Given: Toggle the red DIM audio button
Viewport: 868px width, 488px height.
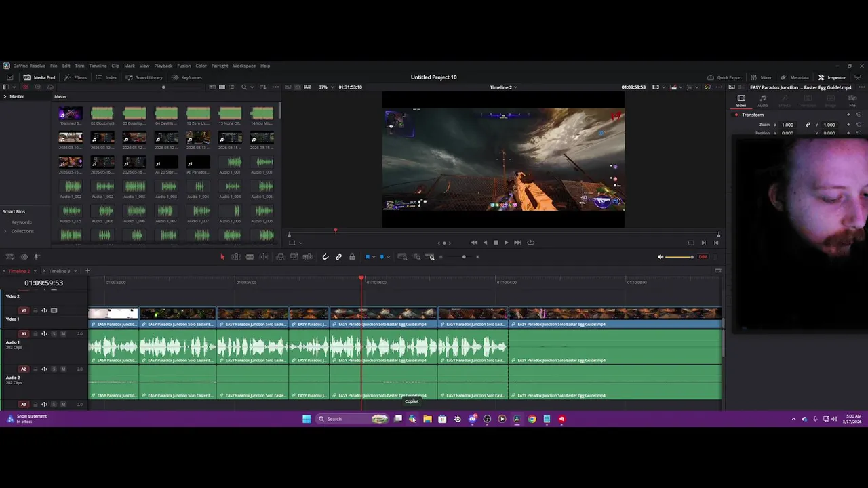Looking at the screenshot, I should tap(703, 257).
